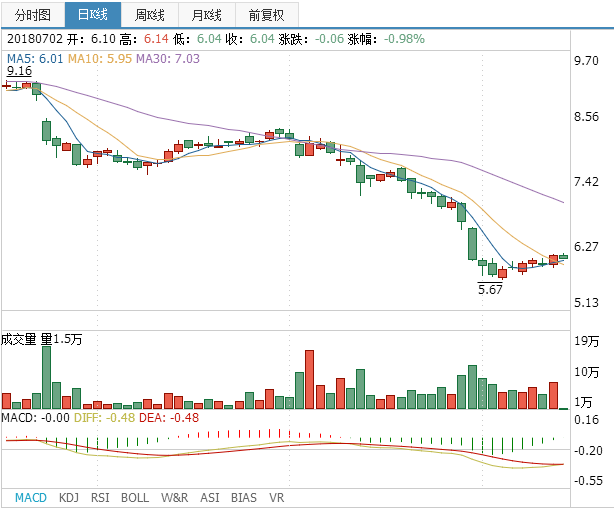Select the 日K线 tab
The width and height of the screenshot is (614, 509).
pyautogui.click(x=93, y=15)
